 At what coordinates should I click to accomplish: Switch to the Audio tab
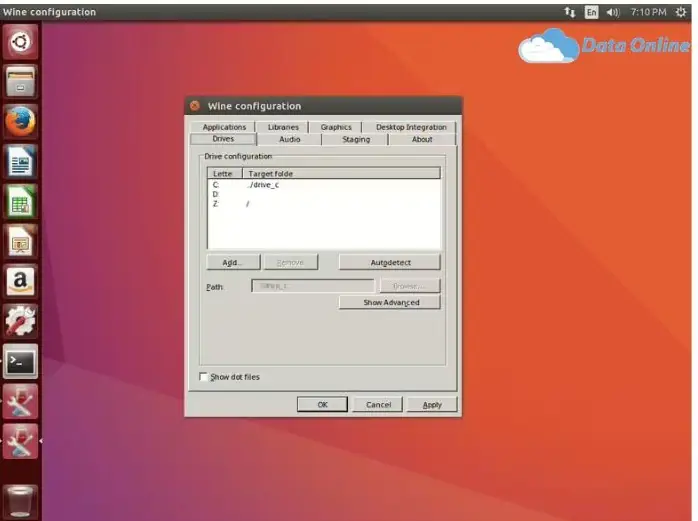point(290,139)
